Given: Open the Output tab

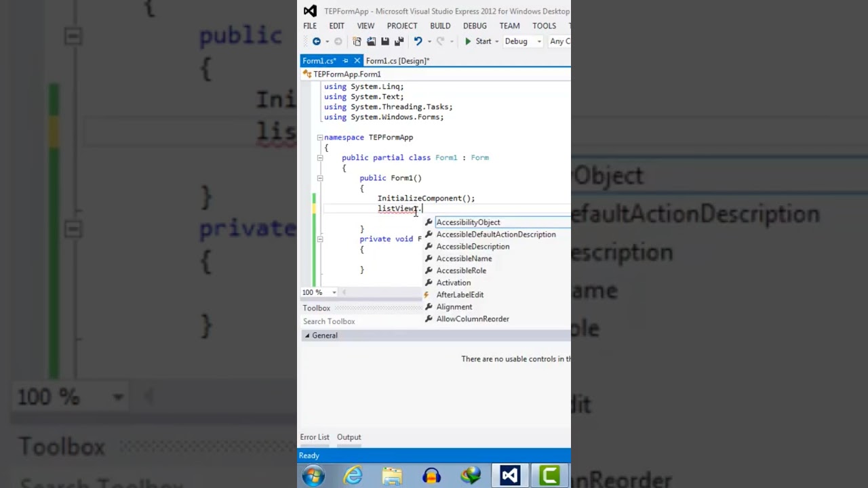Looking at the screenshot, I should click(349, 437).
